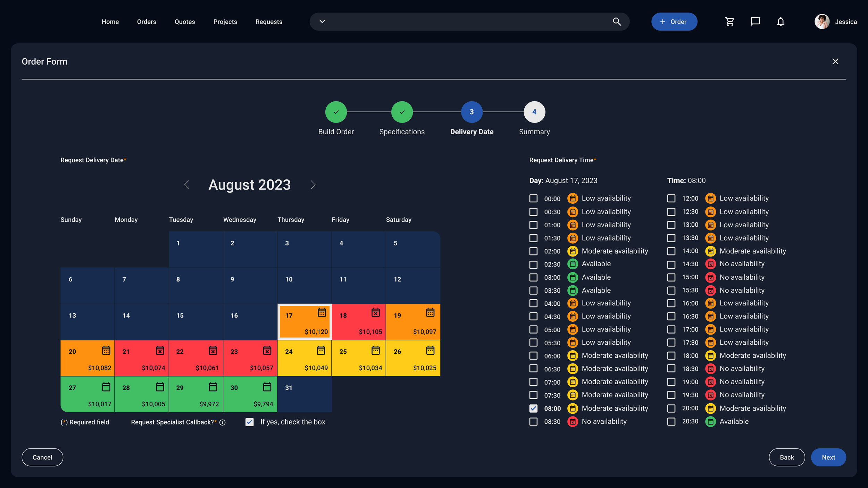Screen dimensions: 868x488
Task: Click the green calendar icon at 02:30
Action: pyautogui.click(x=573, y=264)
